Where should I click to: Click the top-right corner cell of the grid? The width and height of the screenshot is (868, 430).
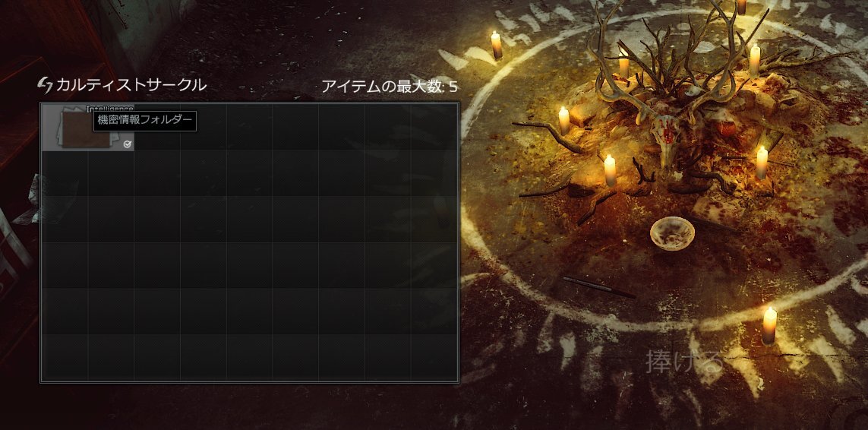coord(434,127)
